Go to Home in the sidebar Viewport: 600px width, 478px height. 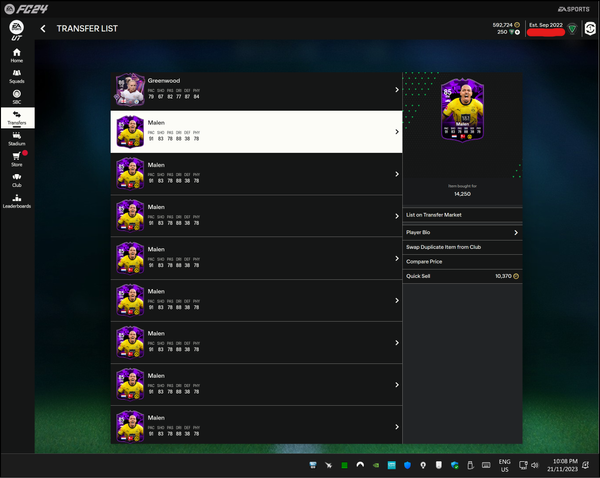(x=17, y=54)
